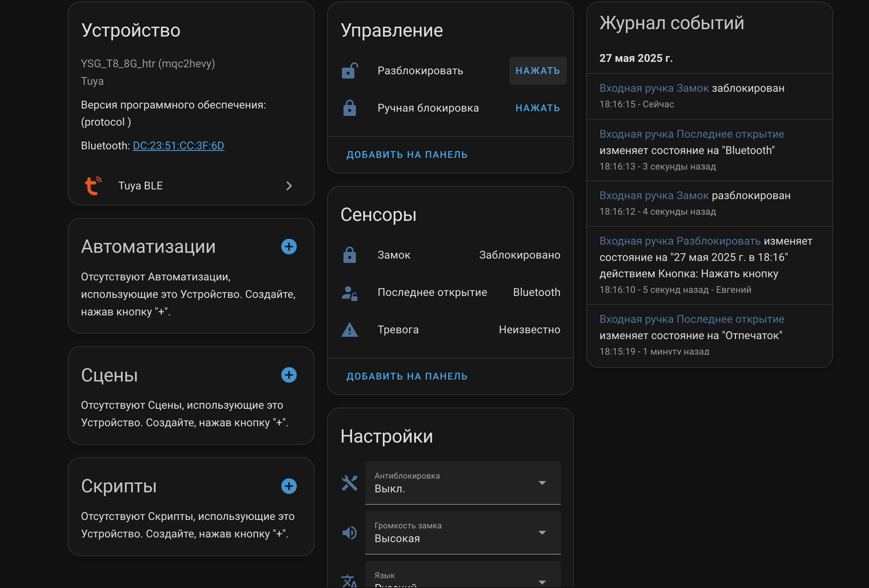Click the unlock padlock icon beside Разблокировать
Image resolution: width=869 pixels, height=588 pixels.
pos(349,70)
